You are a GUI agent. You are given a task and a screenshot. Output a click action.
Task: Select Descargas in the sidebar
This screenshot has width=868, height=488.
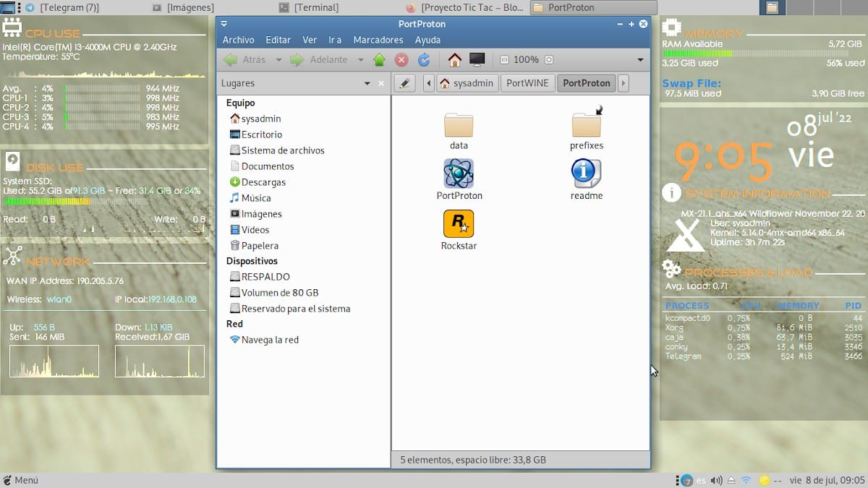click(x=263, y=182)
